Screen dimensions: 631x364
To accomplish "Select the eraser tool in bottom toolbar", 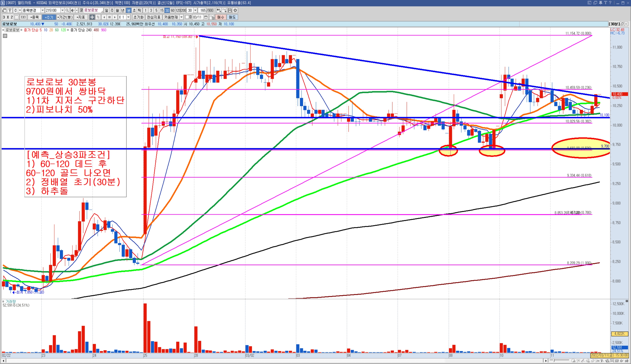I will pos(593,361).
